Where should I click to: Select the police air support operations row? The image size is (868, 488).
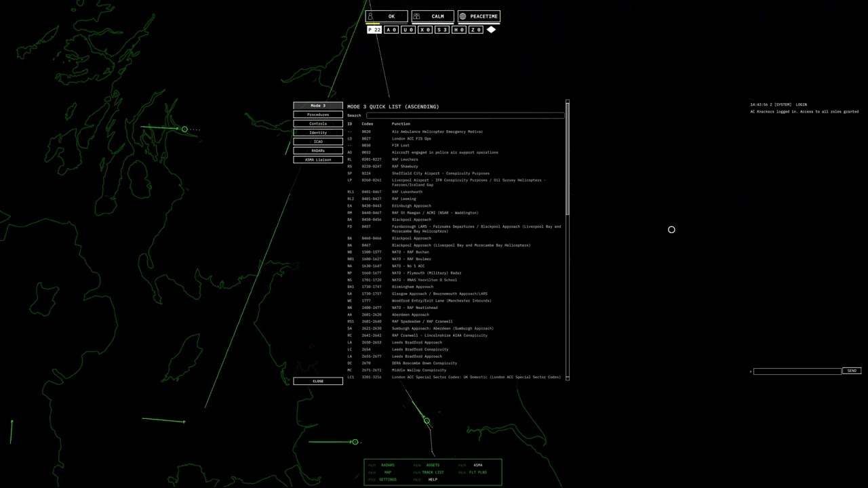click(x=455, y=152)
